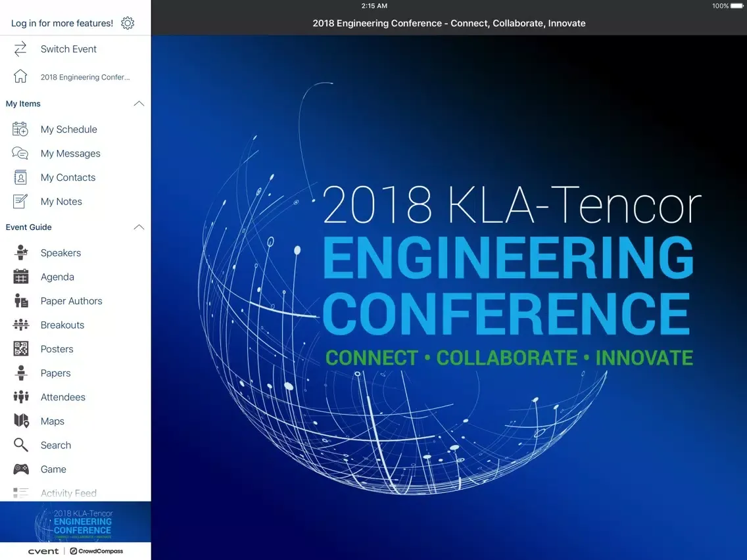Click the Papers presenter icon
The width and height of the screenshot is (747, 560).
point(21,373)
